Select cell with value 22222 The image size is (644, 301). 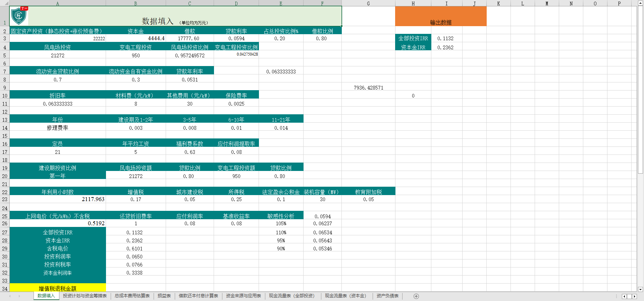coord(58,38)
